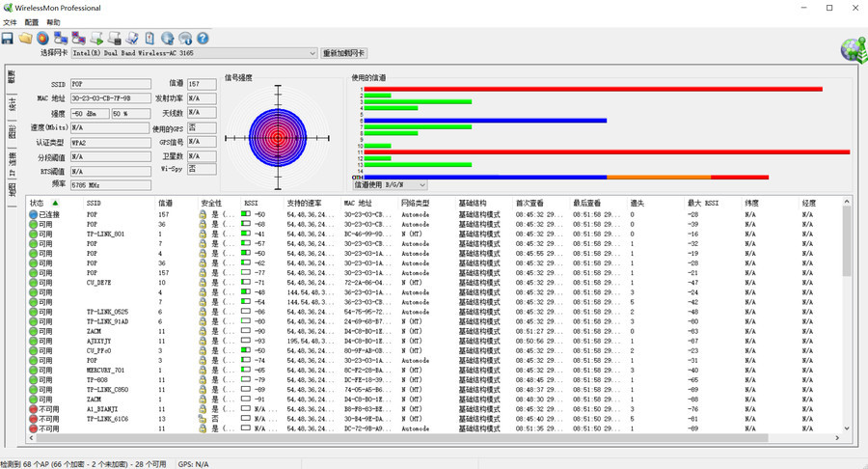This screenshot has width=868, height=469.
Task: Open the 文件 menu
Action: (x=10, y=22)
